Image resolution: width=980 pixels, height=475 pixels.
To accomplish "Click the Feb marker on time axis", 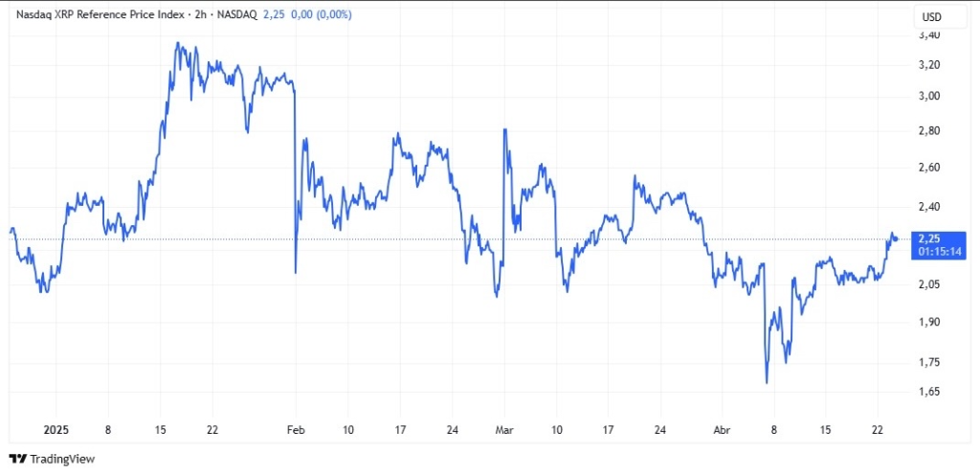I will point(296,429).
